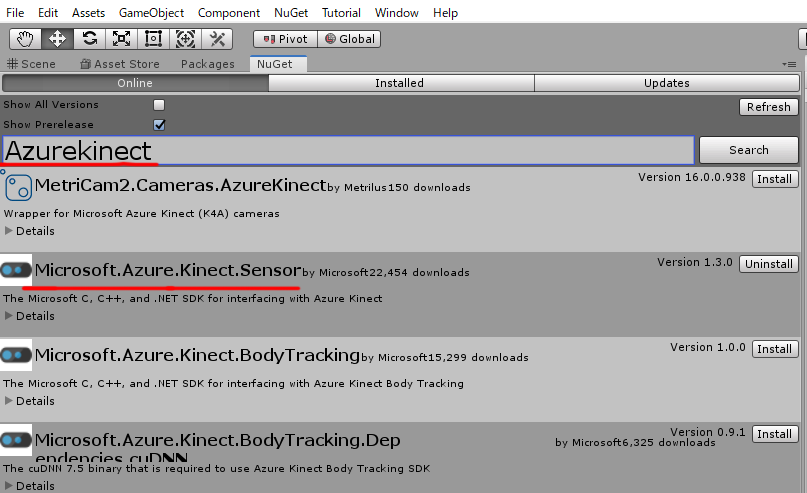Viewport: 807px width, 493px height.
Task: Expand Details for BodyTracking cuDNN package
Action: click(29, 486)
